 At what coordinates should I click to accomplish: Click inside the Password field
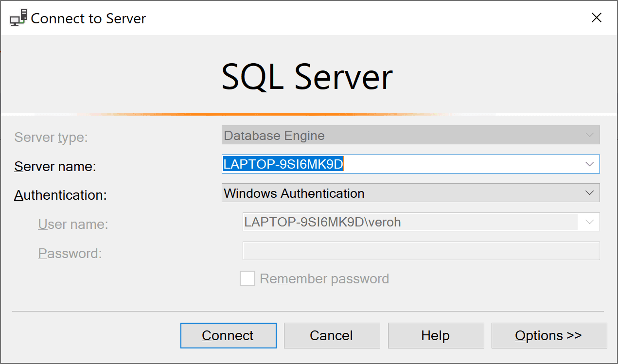(x=421, y=251)
